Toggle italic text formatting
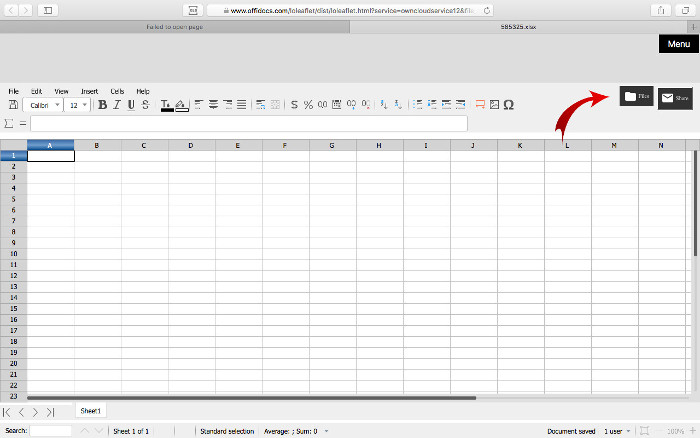The width and height of the screenshot is (700, 438). [117, 105]
